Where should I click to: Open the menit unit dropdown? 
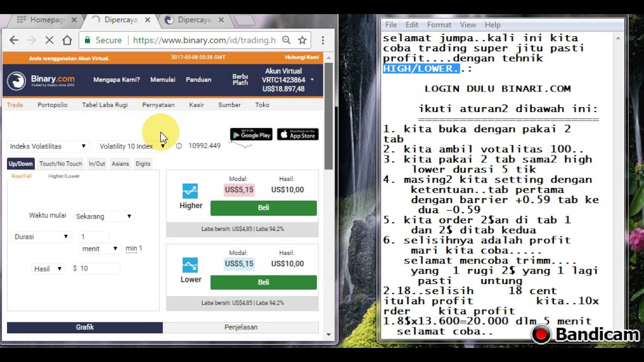pyautogui.click(x=100, y=248)
